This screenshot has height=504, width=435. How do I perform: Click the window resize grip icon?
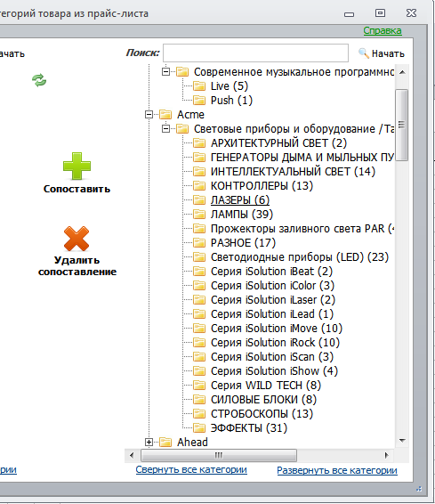(x=419, y=489)
